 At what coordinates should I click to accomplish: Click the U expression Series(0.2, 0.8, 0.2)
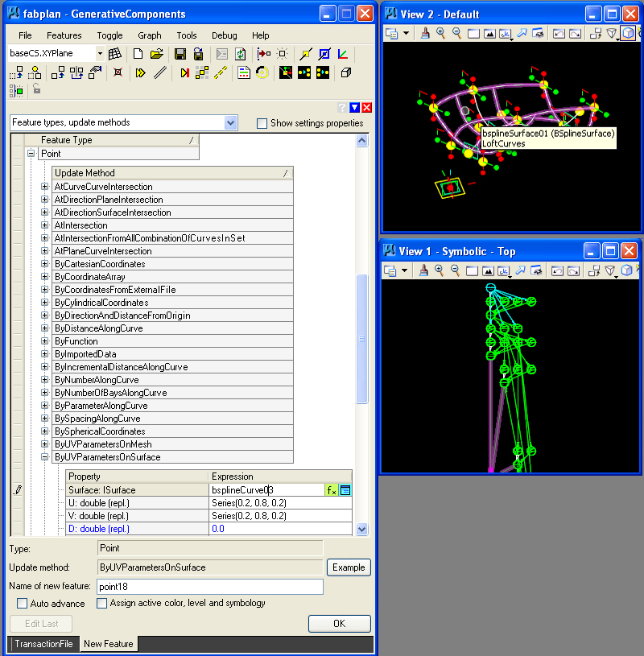point(280,503)
